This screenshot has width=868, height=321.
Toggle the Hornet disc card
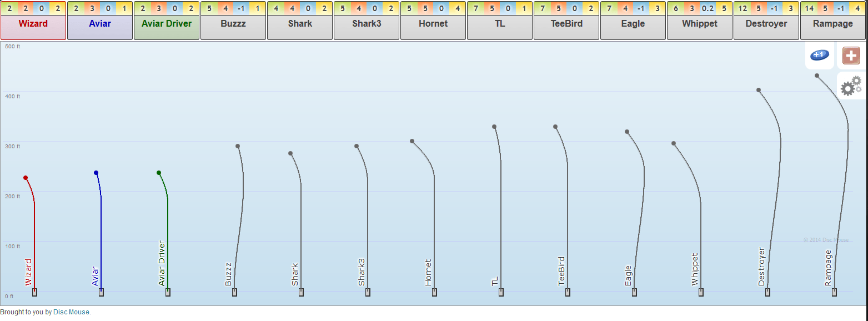point(433,24)
